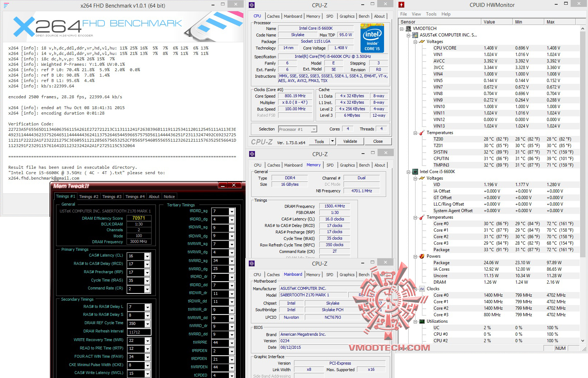Collapse Voltages under ASUSTeK COMPUTER INC.
Image resolution: width=588 pixels, height=378 pixels.
coord(415,42)
